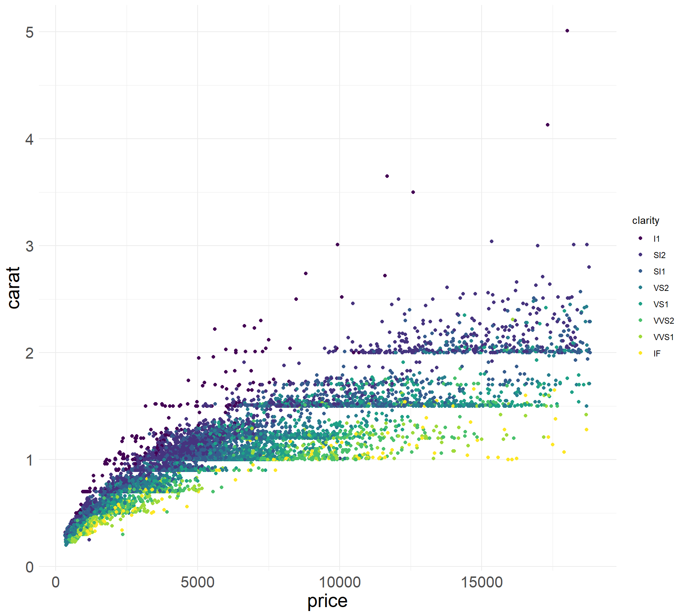Screen dimensions: 685x616
Task: Click the y-axis tick label 3
Action: pos(29,246)
